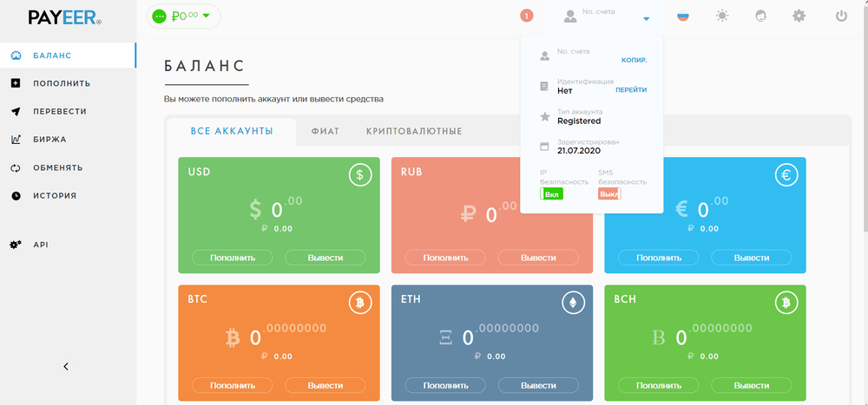This screenshot has height=405, width=868.
Task: Click the BTC balance 0.00000000
Action: (276, 335)
